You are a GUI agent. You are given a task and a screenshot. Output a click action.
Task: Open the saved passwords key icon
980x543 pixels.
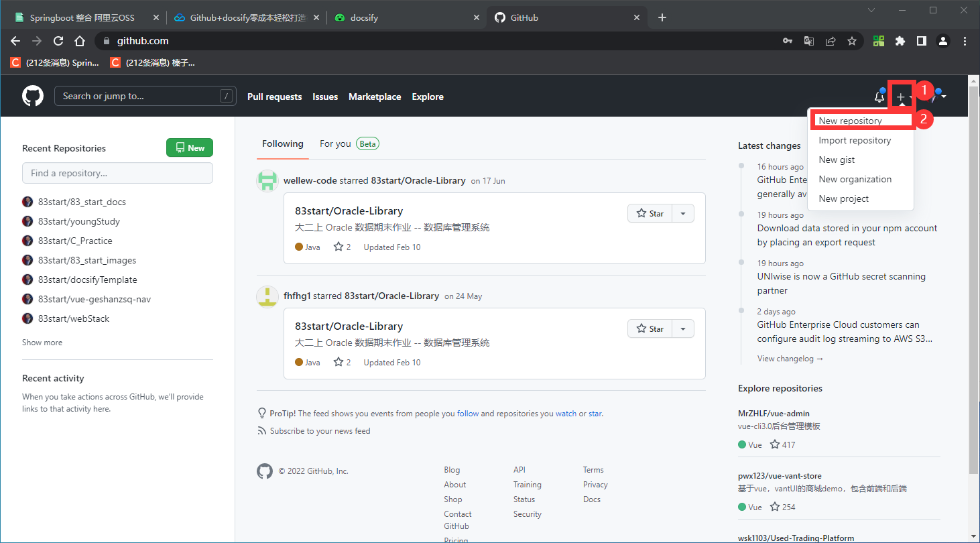click(x=788, y=41)
